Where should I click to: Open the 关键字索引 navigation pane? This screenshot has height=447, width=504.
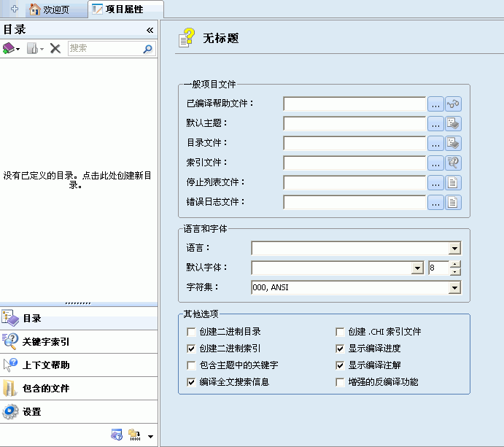click(x=79, y=341)
